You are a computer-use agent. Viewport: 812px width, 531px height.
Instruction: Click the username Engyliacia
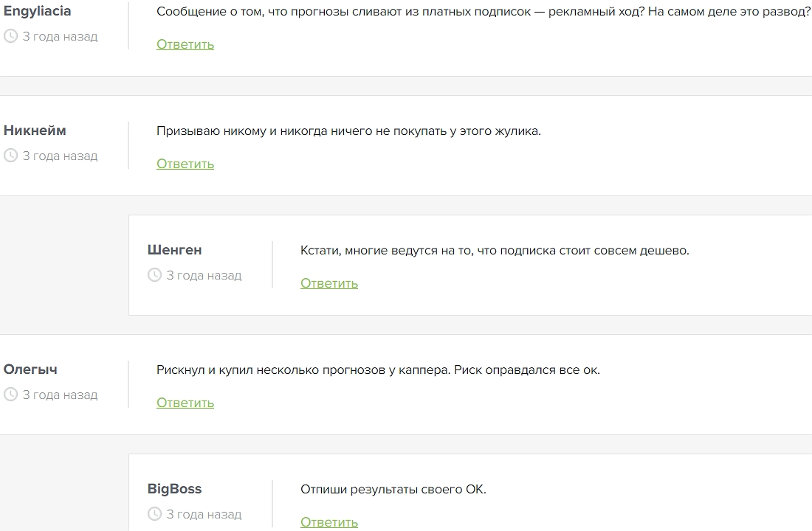[x=35, y=11]
